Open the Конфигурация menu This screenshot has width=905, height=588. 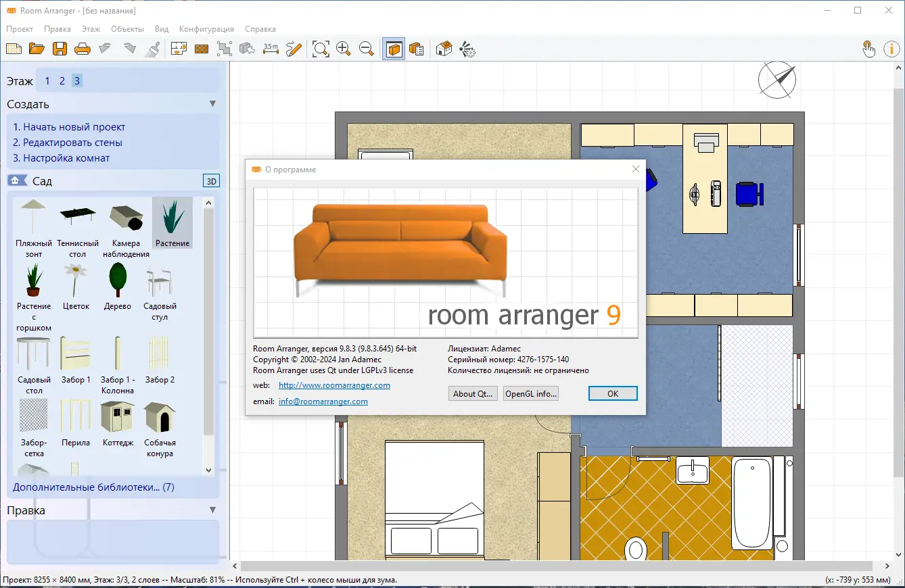[206, 29]
